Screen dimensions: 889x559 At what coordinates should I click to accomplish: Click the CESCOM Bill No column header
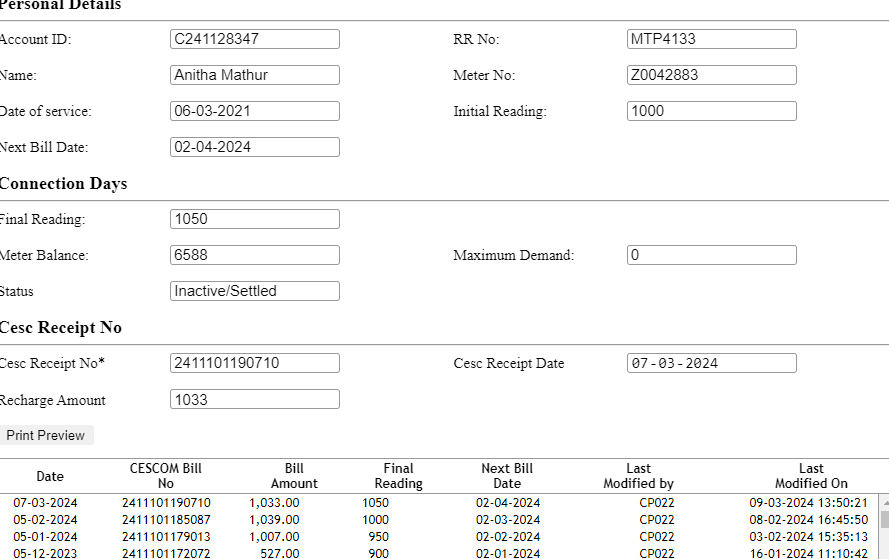click(166, 476)
